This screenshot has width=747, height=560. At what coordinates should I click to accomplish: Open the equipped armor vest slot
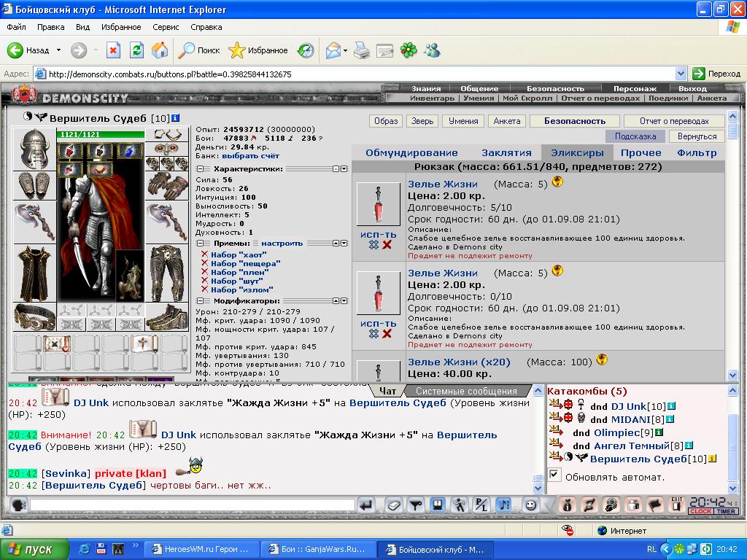[34, 273]
